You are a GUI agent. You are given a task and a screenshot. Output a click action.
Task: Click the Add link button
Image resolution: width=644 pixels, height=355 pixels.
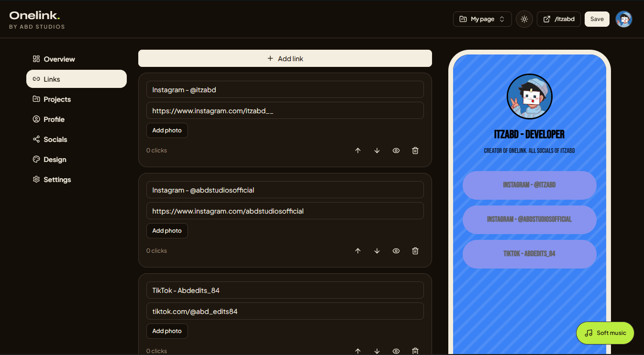(285, 58)
